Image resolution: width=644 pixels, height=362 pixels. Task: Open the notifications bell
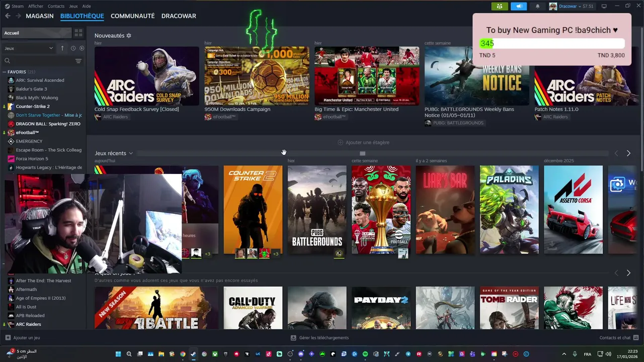point(537,7)
